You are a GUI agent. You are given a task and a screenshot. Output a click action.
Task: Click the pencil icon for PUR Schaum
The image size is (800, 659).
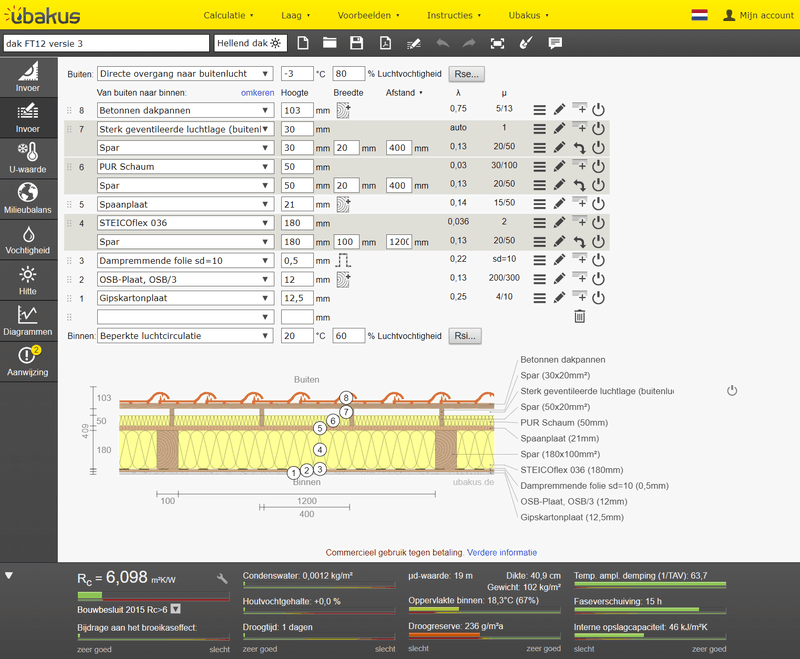pyautogui.click(x=559, y=166)
